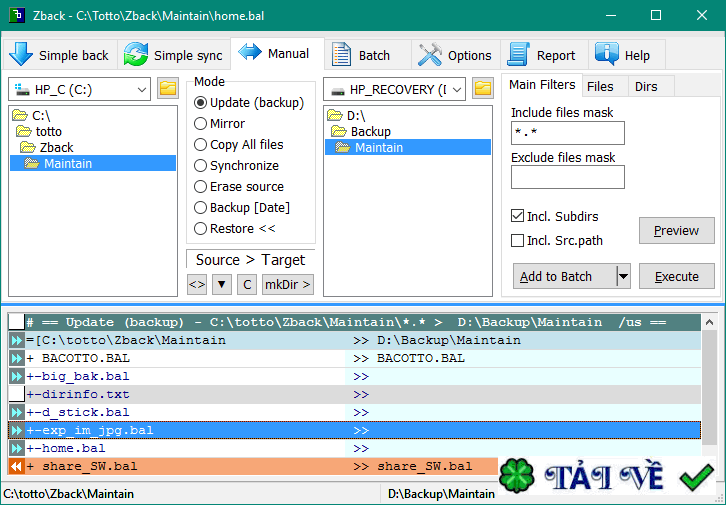Click the Exclude files mask input field

point(567,178)
